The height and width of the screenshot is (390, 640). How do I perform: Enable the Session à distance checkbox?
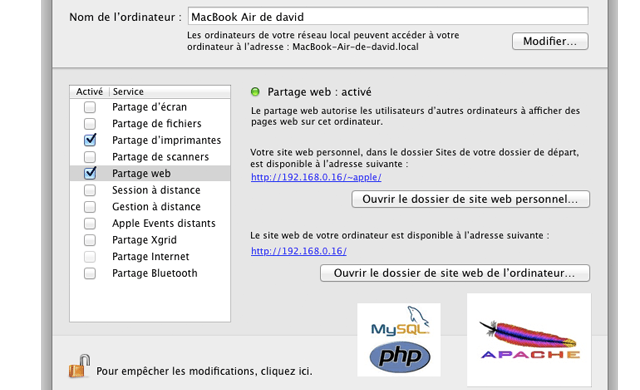point(90,190)
